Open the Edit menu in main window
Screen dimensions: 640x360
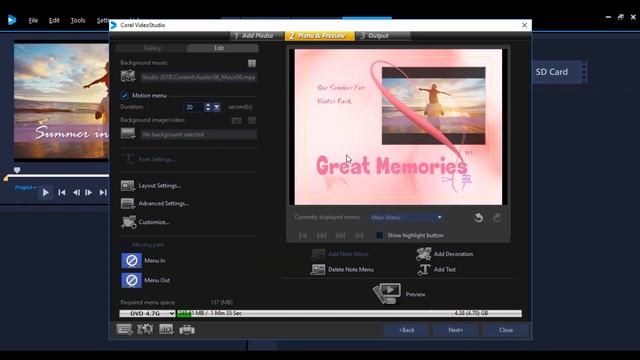tap(54, 20)
